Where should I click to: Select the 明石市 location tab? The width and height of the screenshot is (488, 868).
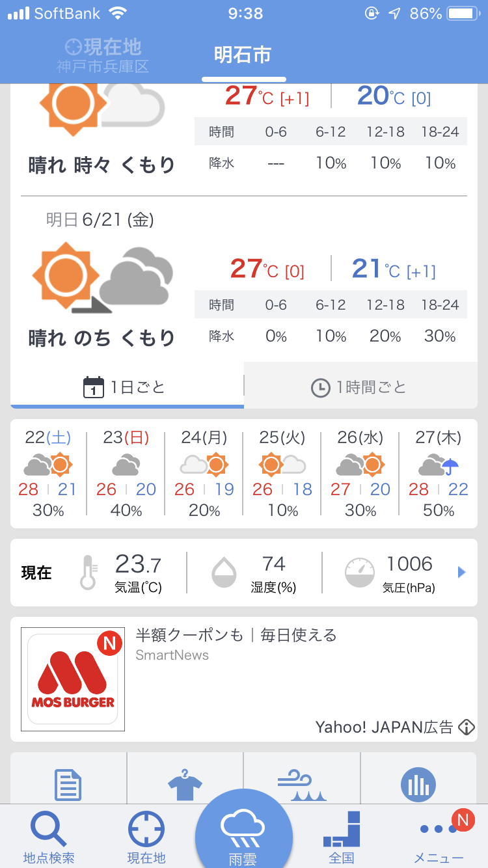point(243,55)
